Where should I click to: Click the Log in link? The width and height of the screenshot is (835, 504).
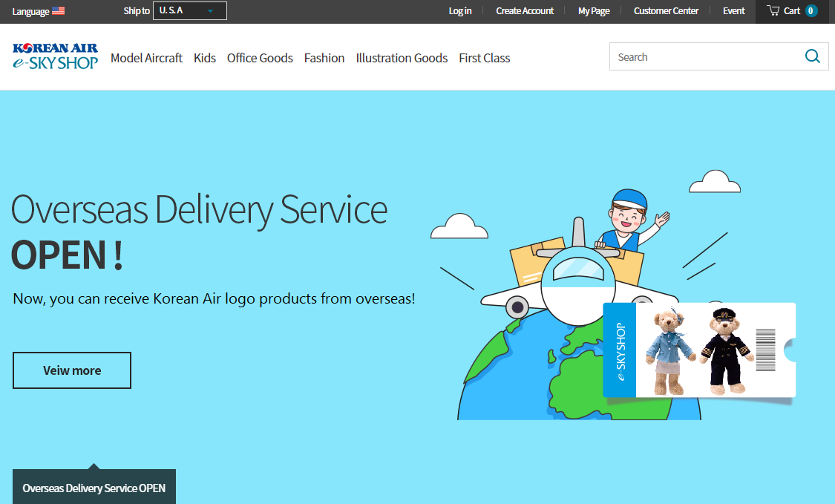pos(460,10)
